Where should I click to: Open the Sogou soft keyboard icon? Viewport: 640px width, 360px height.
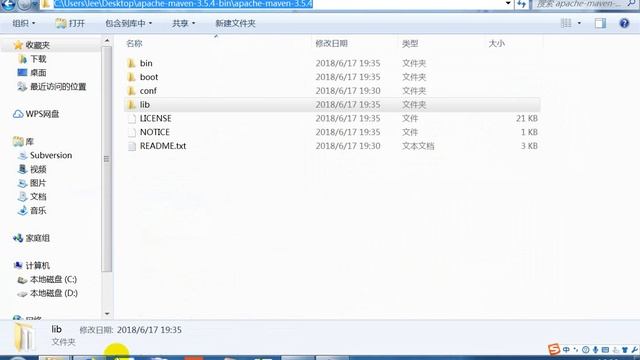click(605, 349)
